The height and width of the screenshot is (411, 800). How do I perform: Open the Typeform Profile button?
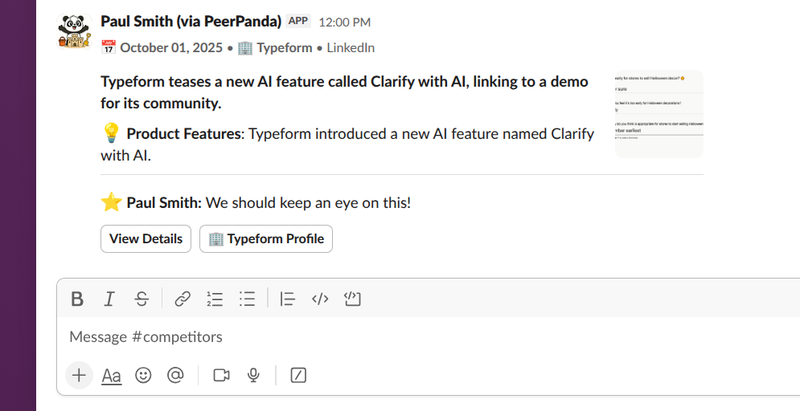click(x=266, y=239)
